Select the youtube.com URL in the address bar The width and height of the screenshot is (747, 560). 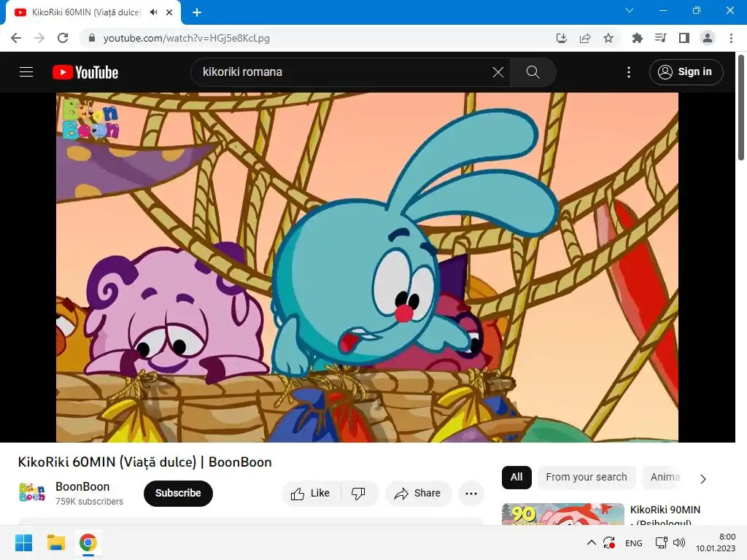[186, 38]
